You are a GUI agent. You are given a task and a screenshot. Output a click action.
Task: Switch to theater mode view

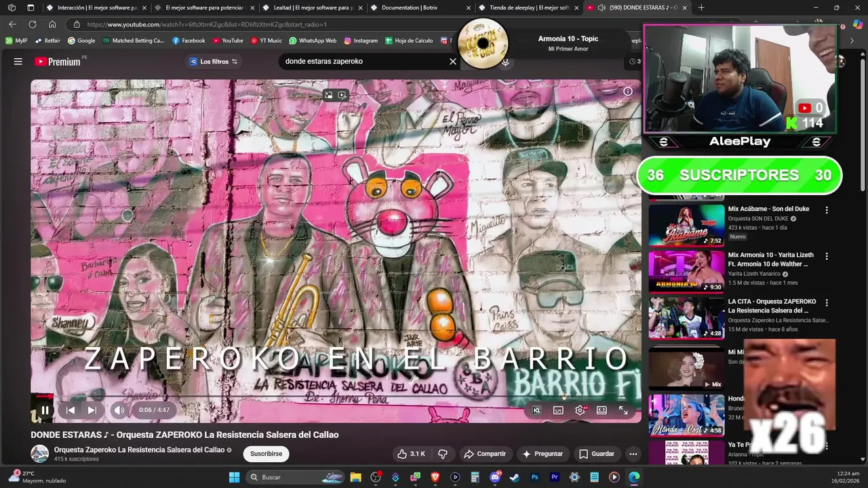coord(601,410)
